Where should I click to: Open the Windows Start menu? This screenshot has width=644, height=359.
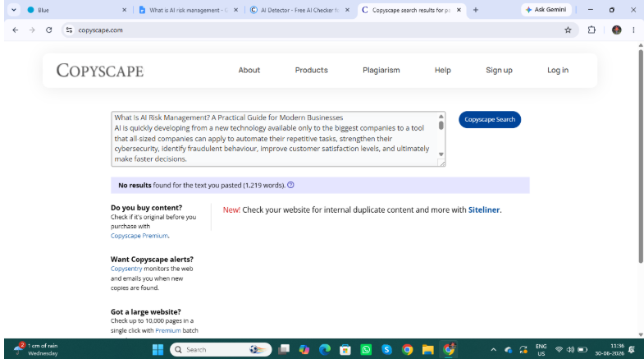(158, 349)
